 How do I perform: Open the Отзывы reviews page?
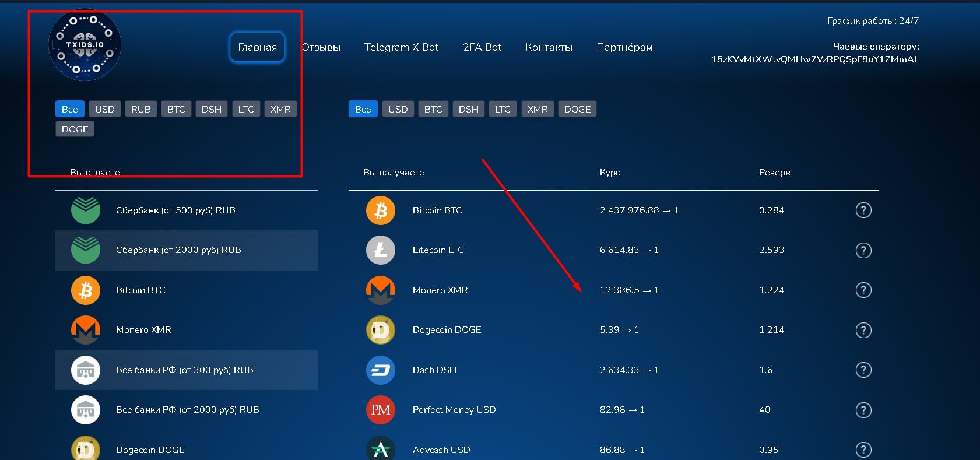coord(321,47)
